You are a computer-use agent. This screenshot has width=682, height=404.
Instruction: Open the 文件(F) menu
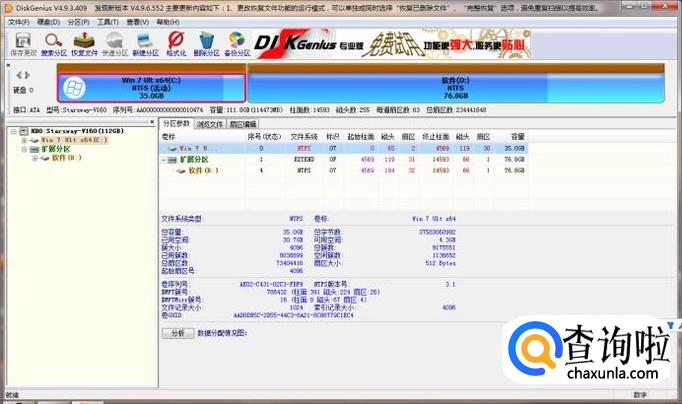[x=19, y=22]
